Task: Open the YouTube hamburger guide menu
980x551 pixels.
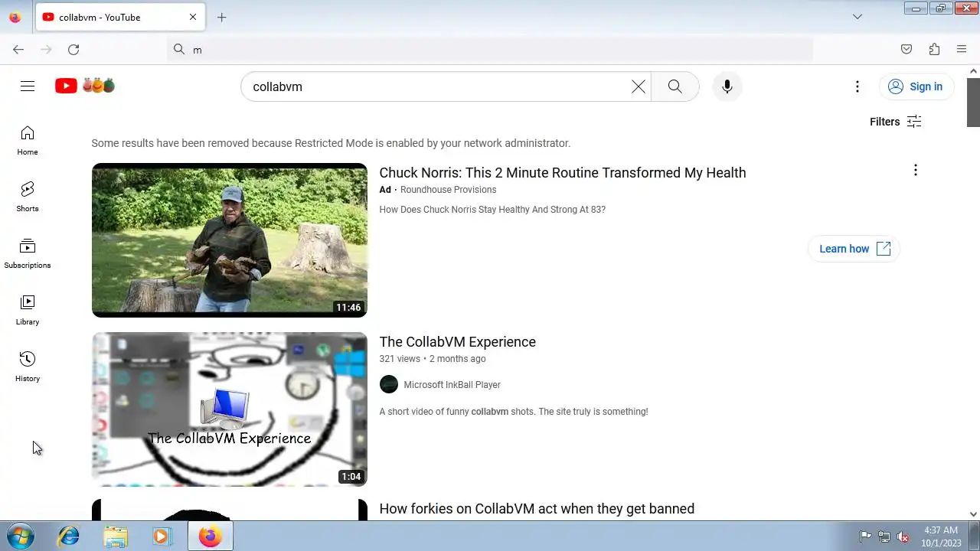Action: point(28,86)
